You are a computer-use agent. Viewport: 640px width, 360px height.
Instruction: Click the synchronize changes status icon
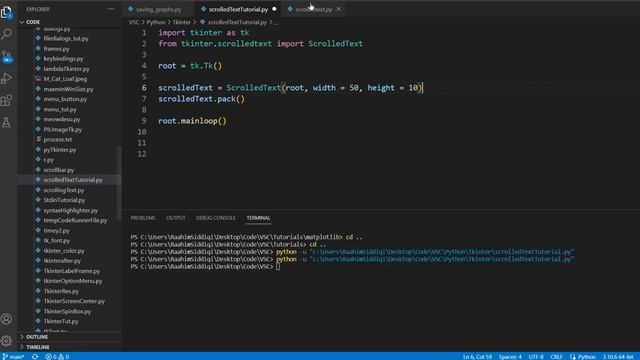(35, 356)
